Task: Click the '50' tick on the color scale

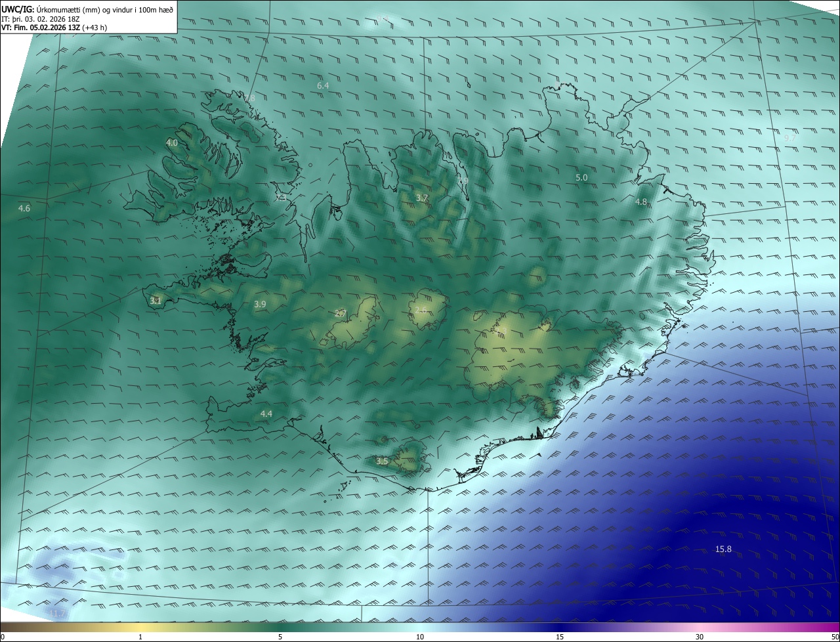Action: click(834, 637)
